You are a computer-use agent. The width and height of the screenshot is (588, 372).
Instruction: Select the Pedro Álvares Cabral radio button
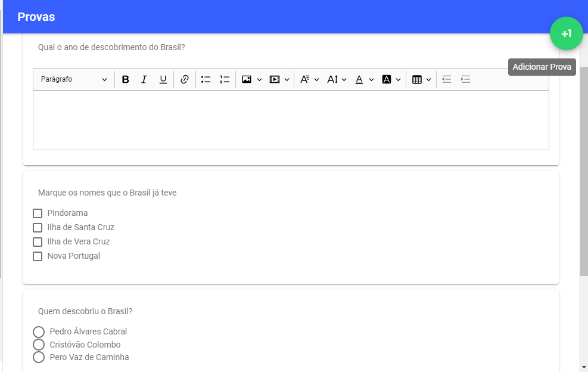point(39,332)
